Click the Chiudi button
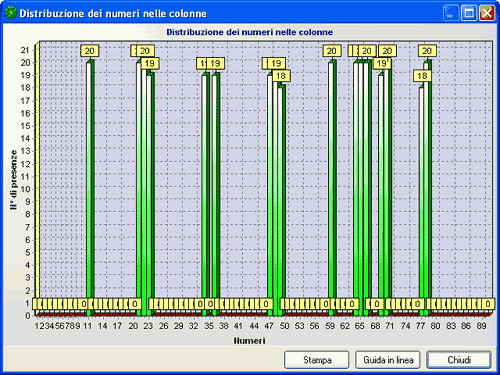The image size is (500, 375). [x=459, y=360]
